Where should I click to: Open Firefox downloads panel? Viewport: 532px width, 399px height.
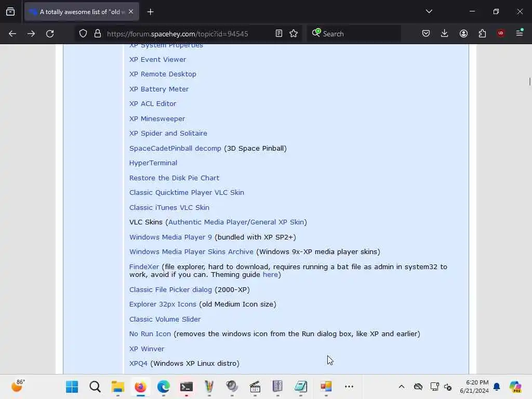click(x=445, y=33)
